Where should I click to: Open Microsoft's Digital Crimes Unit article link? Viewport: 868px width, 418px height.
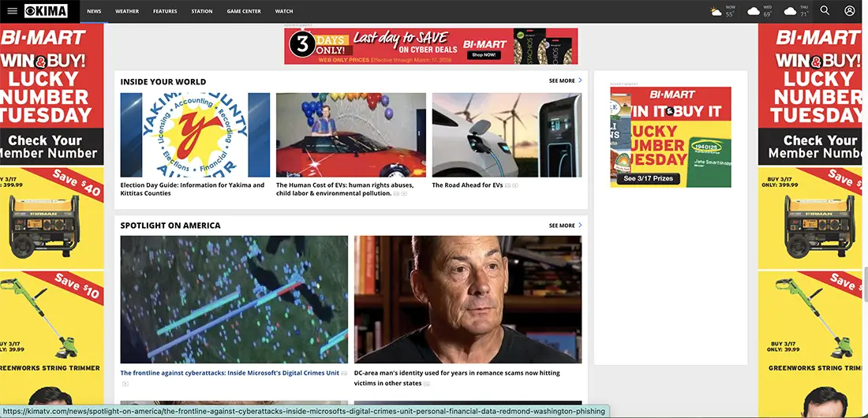[x=230, y=373]
